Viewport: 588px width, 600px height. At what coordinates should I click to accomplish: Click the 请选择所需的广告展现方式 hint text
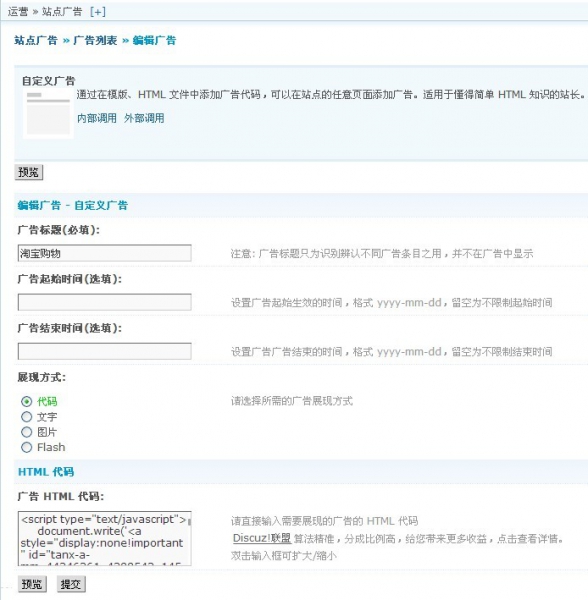[x=292, y=401]
